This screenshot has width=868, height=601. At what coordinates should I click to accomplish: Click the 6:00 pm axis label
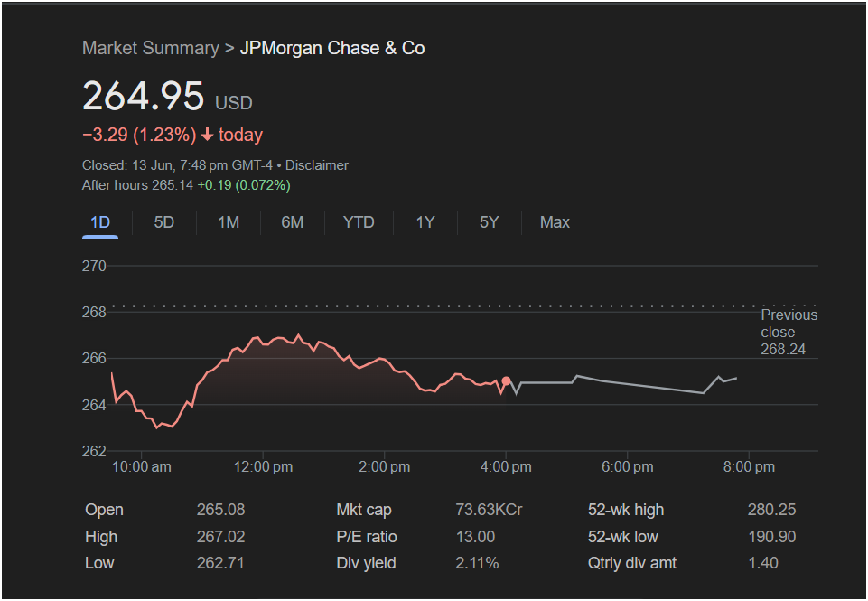(x=628, y=467)
